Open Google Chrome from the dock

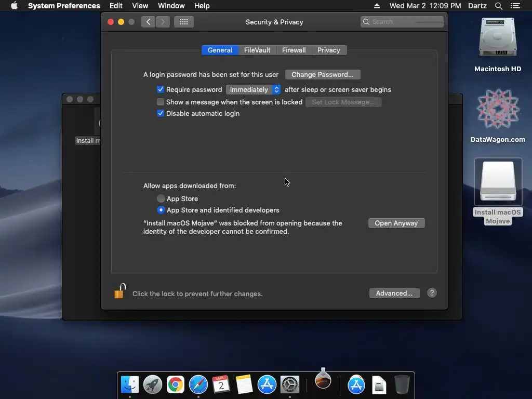click(x=176, y=385)
